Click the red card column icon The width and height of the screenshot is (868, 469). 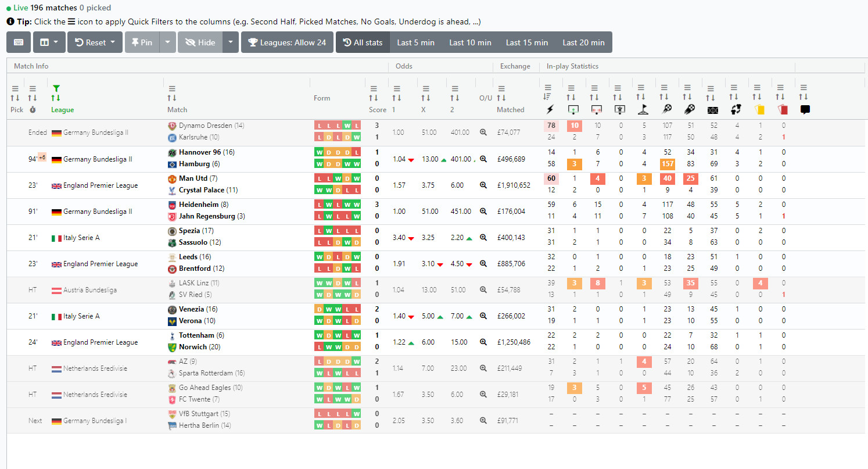[x=781, y=109]
